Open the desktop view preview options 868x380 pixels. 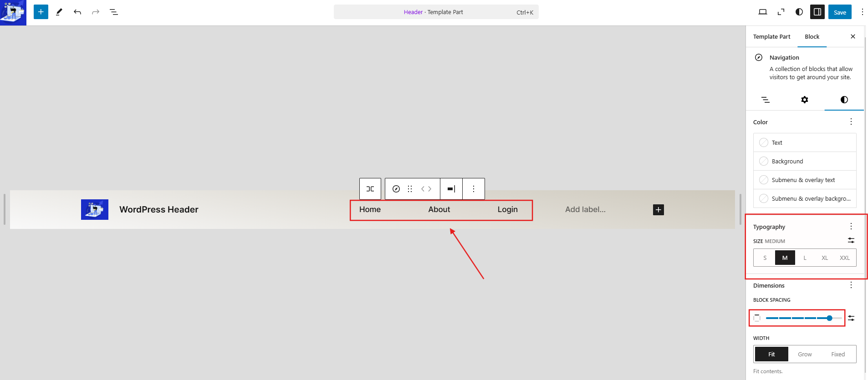[763, 12]
